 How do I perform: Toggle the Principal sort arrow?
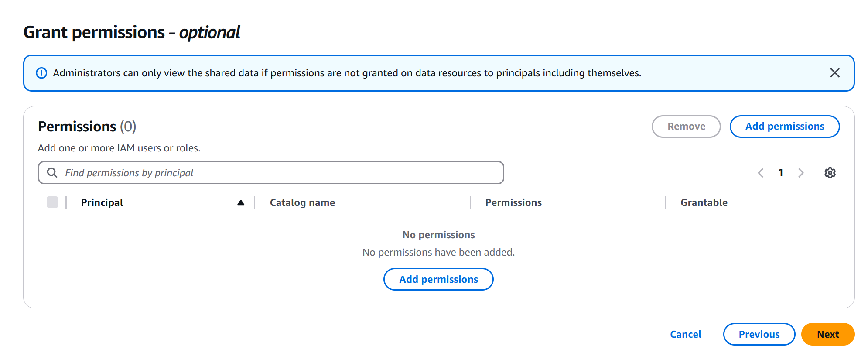(241, 202)
